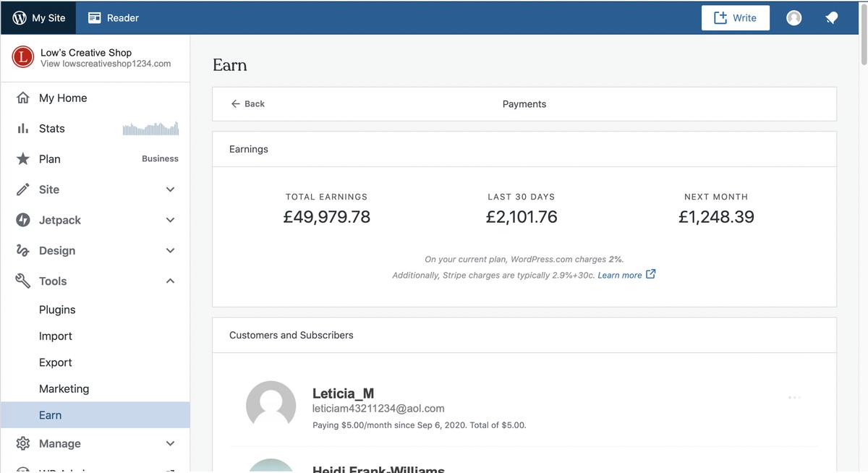Go to My Home in sidebar

63,98
